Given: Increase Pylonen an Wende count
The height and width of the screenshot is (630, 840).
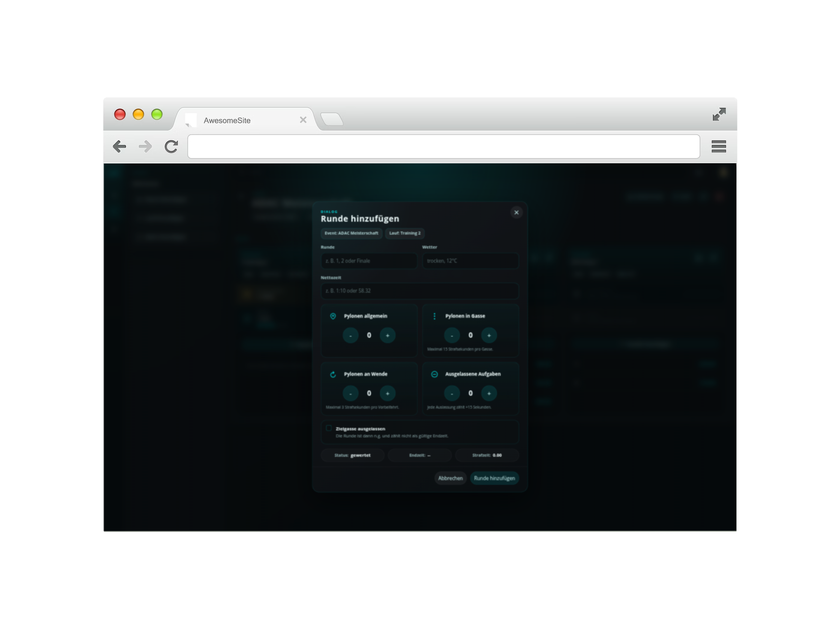Looking at the screenshot, I should [387, 393].
